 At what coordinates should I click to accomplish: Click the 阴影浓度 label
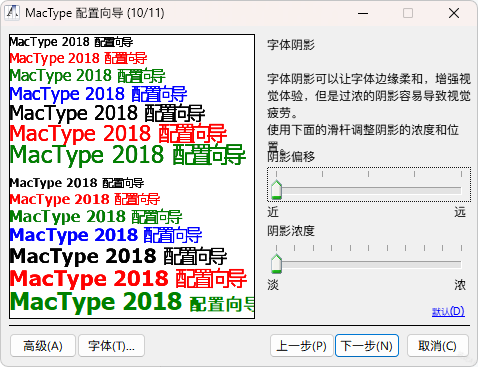[291, 231]
